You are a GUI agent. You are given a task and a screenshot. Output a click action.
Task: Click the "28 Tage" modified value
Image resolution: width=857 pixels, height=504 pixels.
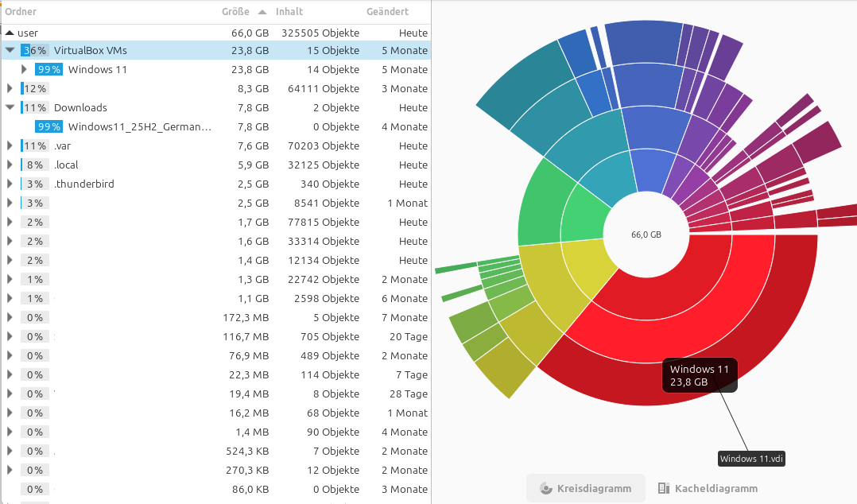click(x=409, y=394)
